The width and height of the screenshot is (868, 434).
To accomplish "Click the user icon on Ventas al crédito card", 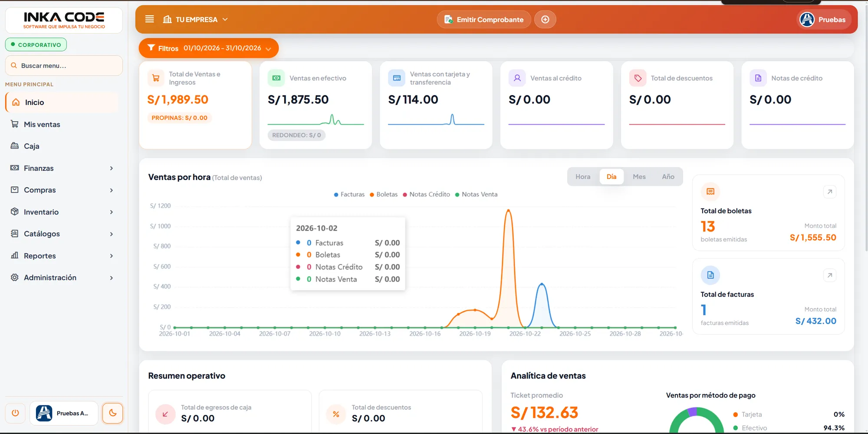I will coord(517,78).
